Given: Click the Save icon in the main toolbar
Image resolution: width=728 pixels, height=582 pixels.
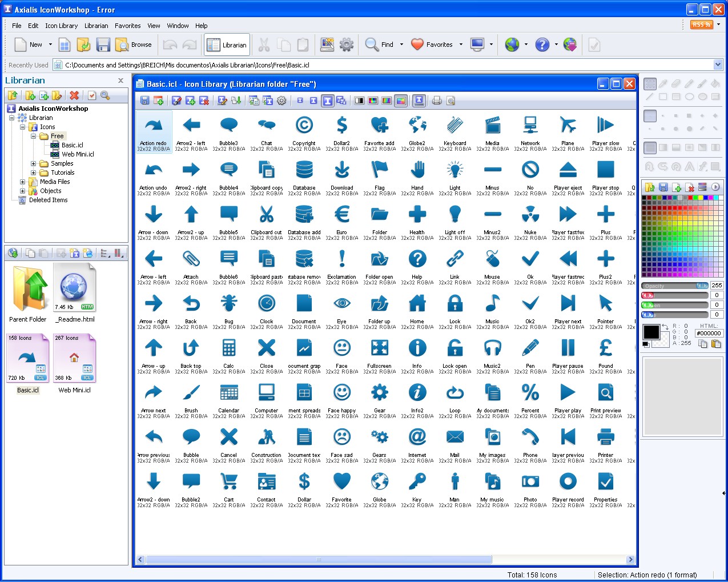Looking at the screenshot, I should (x=103, y=45).
